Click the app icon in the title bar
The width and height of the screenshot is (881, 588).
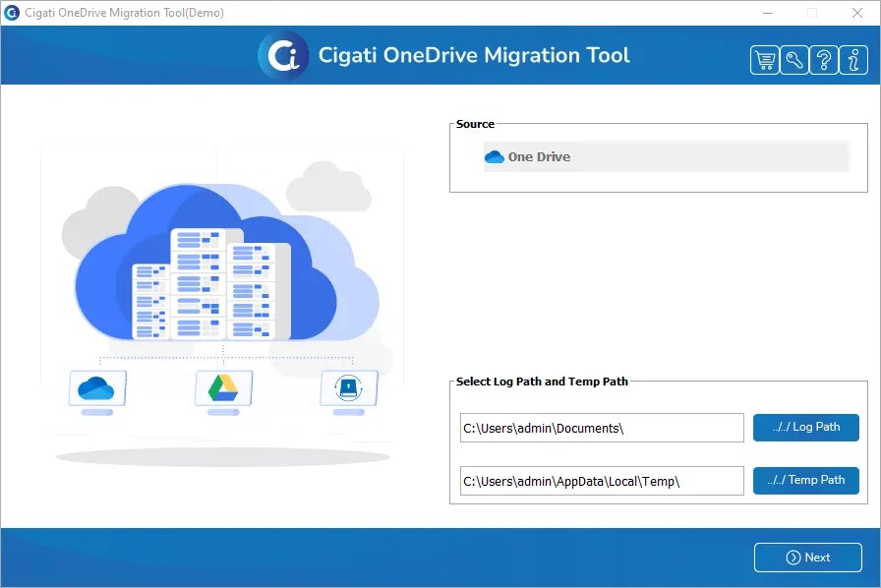click(11, 12)
